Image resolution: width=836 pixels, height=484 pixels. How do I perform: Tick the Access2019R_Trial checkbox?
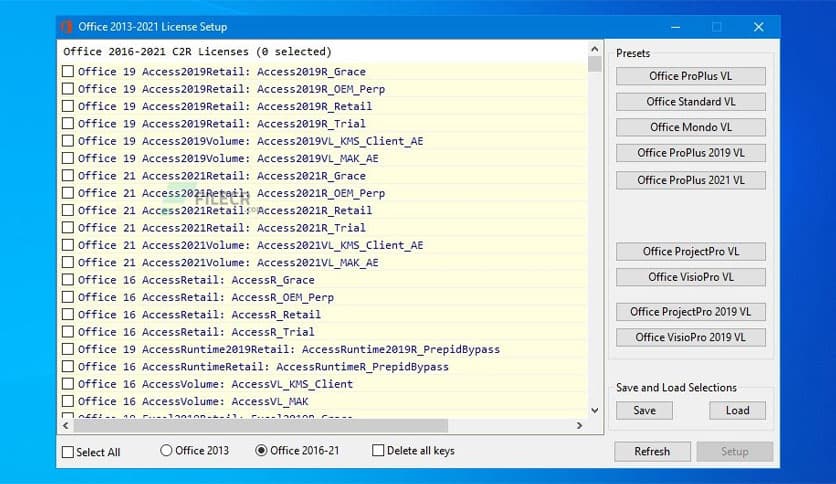[x=68, y=123]
